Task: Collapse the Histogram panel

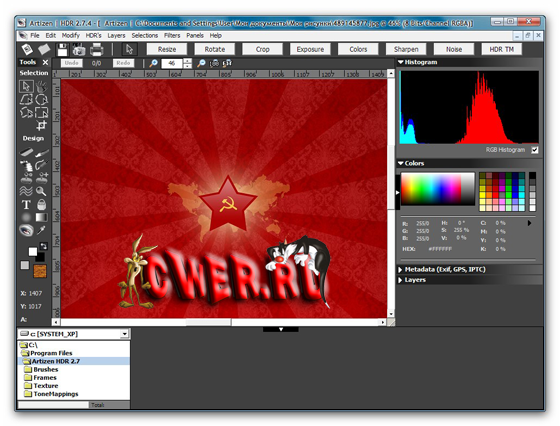Action: (x=400, y=62)
